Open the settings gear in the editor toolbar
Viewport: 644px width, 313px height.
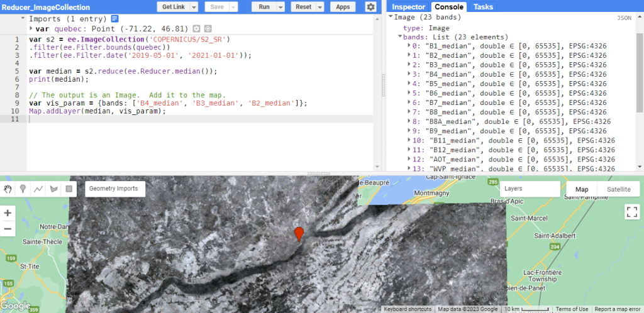[x=370, y=7]
